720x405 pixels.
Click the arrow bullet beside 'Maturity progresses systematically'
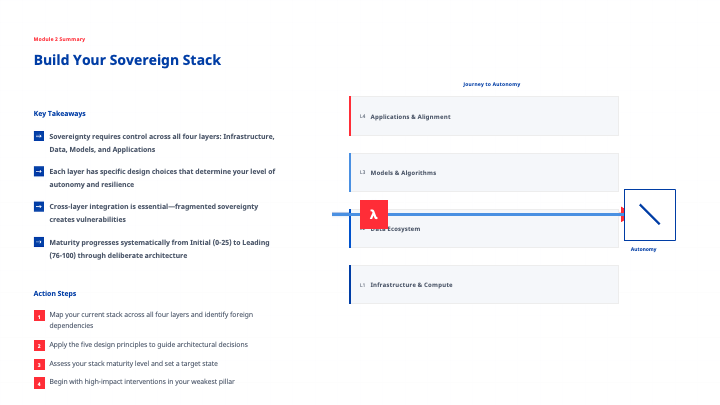pyautogui.click(x=39, y=242)
